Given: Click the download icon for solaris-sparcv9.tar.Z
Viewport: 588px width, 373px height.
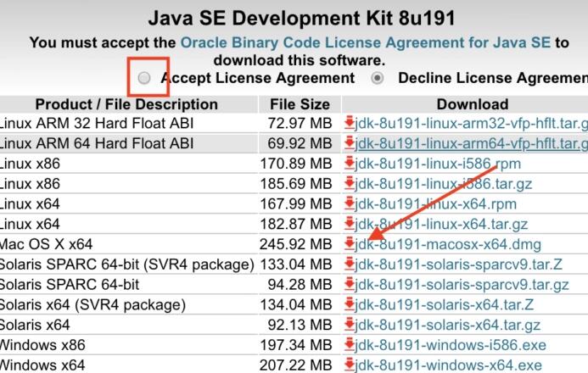Looking at the screenshot, I should tap(349, 264).
